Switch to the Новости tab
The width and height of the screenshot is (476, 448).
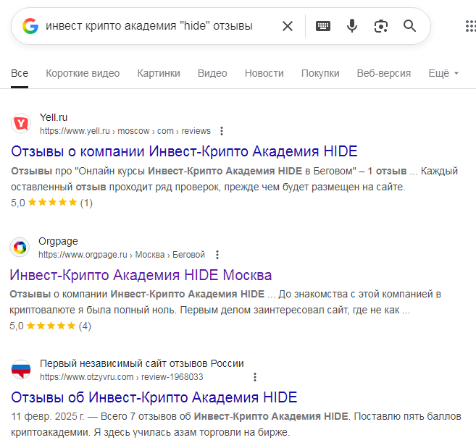point(264,73)
